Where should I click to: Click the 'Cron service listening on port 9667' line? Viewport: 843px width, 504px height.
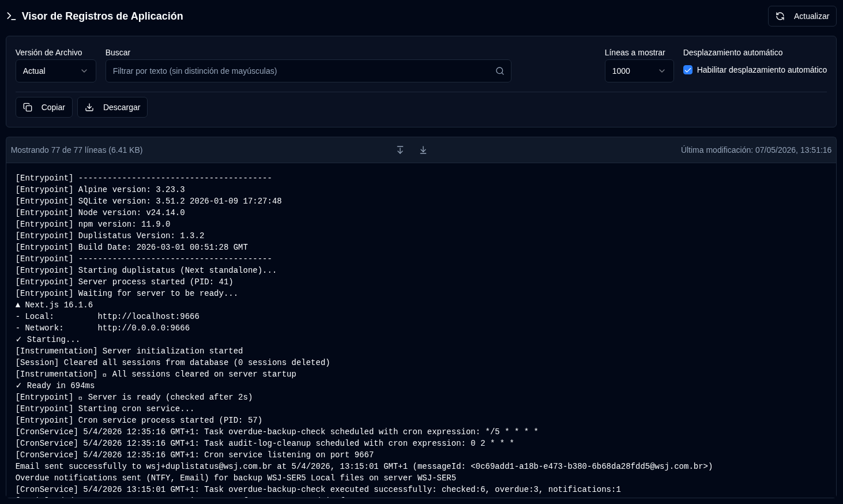195,454
